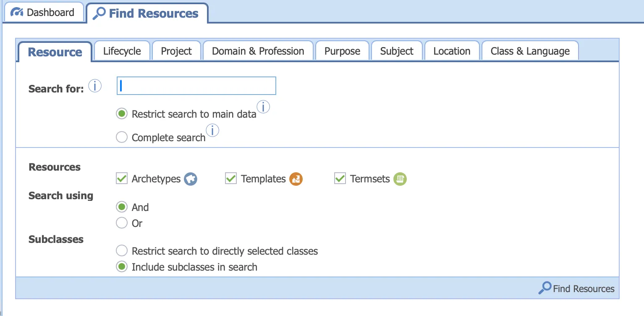Click the CKM logo on the Dashboard tab
The height and width of the screenshot is (316, 644).
click(x=17, y=12)
